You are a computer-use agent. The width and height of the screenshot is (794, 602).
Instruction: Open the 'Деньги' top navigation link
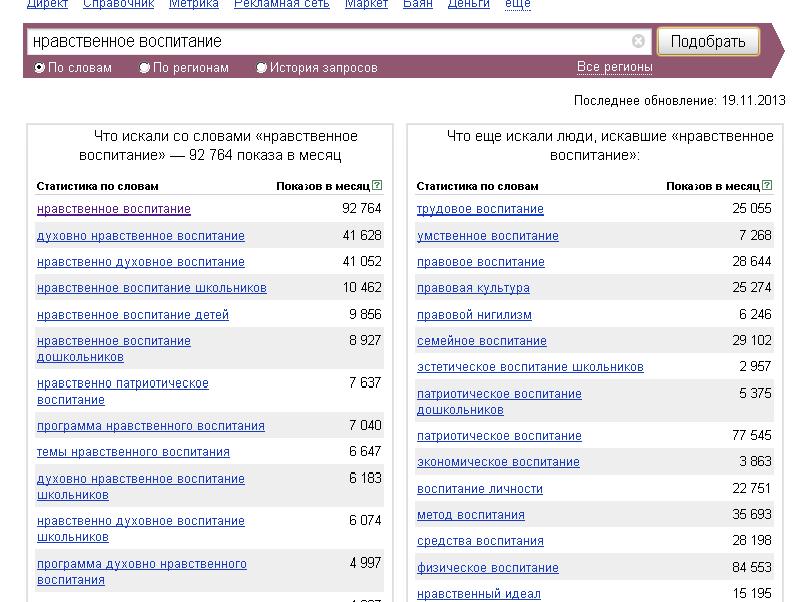469,4
